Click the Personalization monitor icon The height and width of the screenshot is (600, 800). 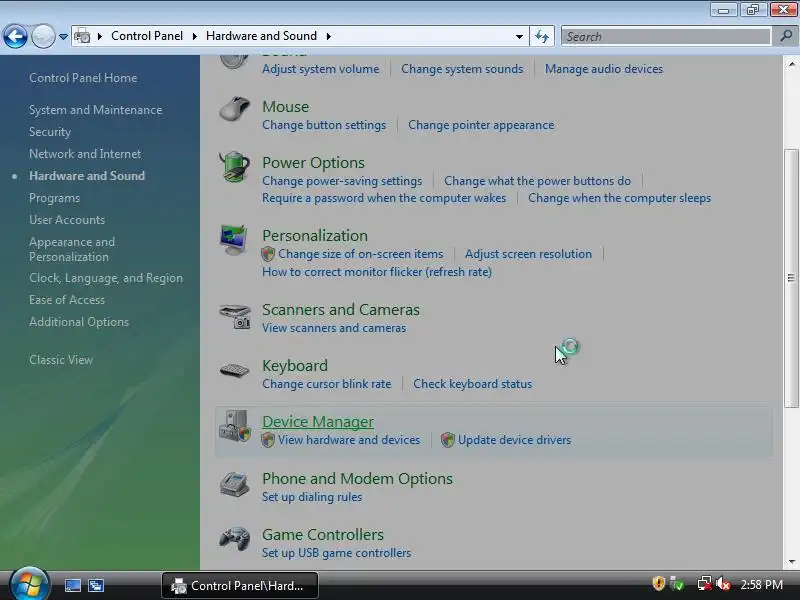click(x=234, y=240)
